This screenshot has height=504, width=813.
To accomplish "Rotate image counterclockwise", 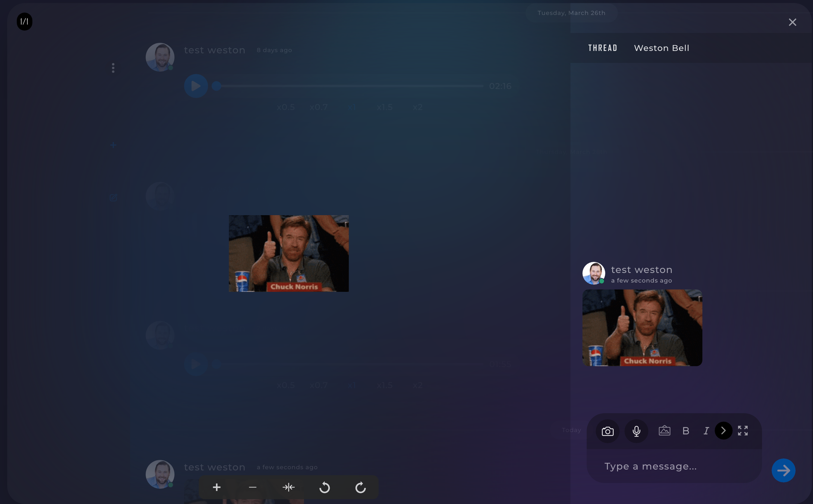I will pos(324,487).
